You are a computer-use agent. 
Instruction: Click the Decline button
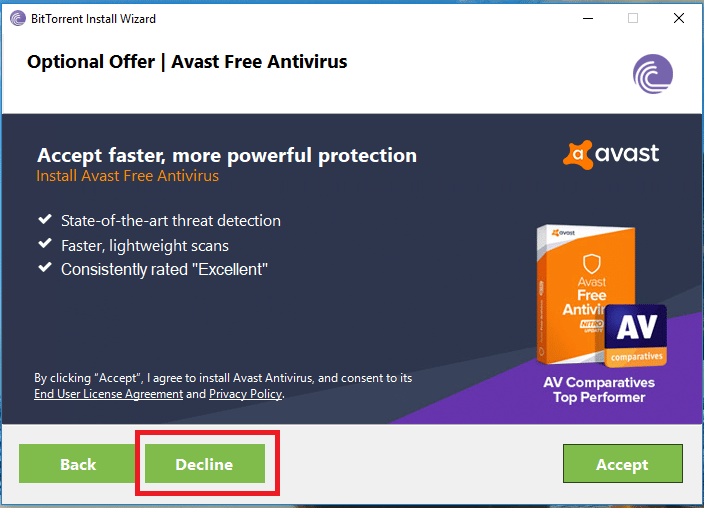click(205, 464)
